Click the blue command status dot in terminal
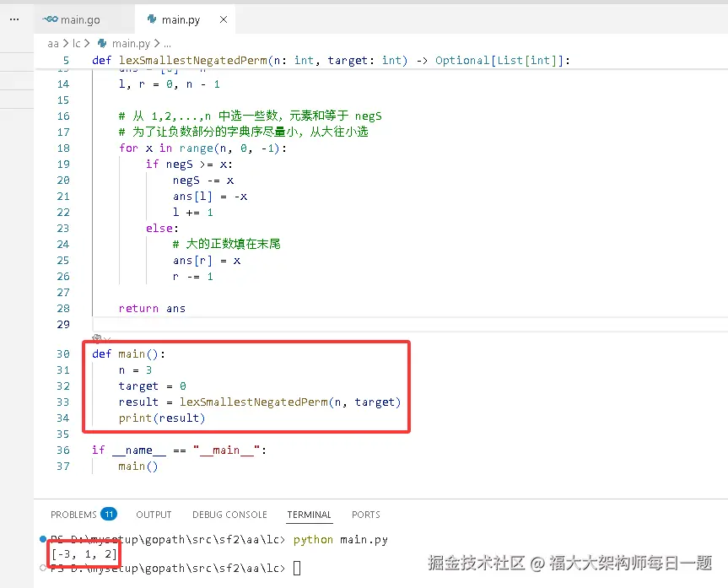 [x=43, y=539]
